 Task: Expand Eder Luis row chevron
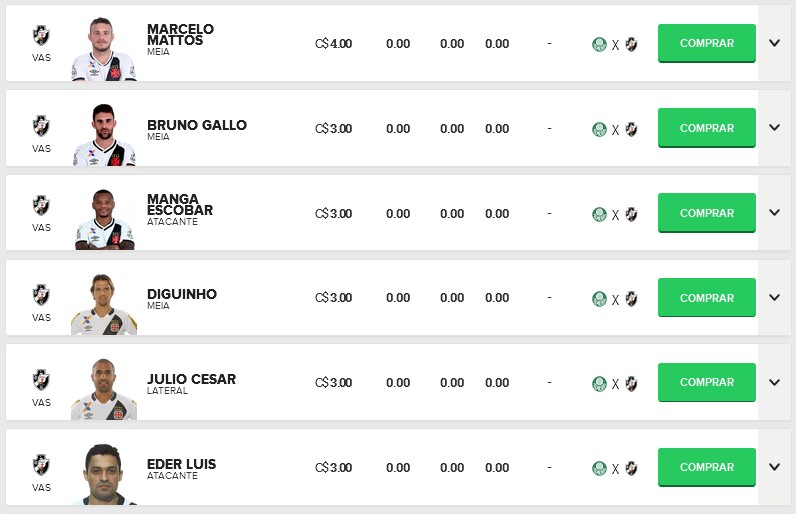tap(774, 467)
